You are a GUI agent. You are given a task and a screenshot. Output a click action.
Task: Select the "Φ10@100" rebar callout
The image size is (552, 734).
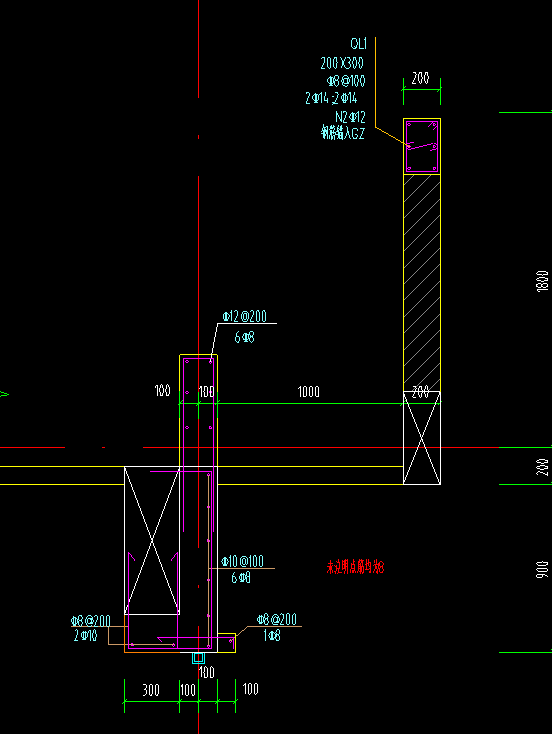point(242,561)
